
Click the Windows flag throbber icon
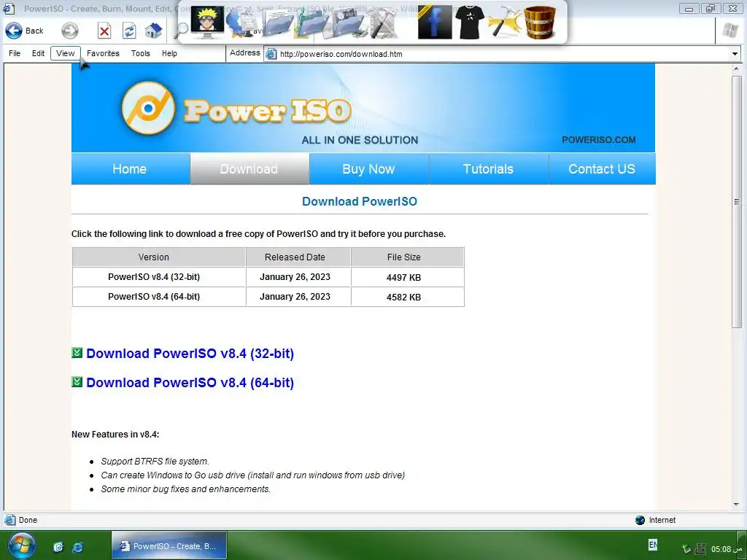coord(729,31)
